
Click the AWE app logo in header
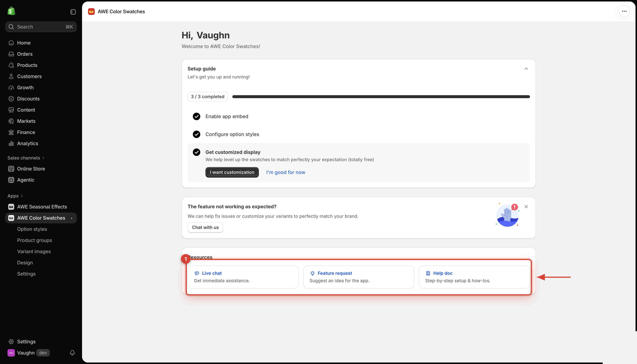coord(91,12)
